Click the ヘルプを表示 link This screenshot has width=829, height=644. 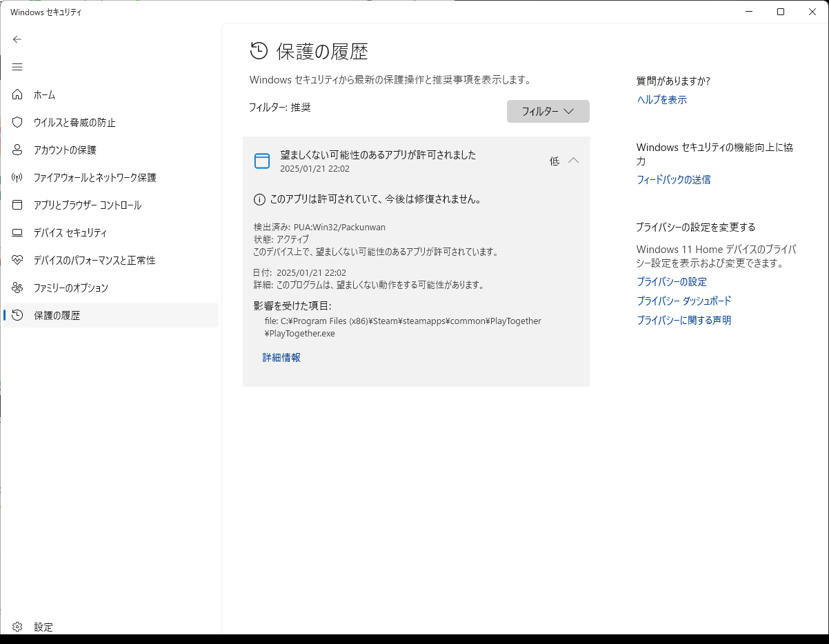tap(661, 100)
